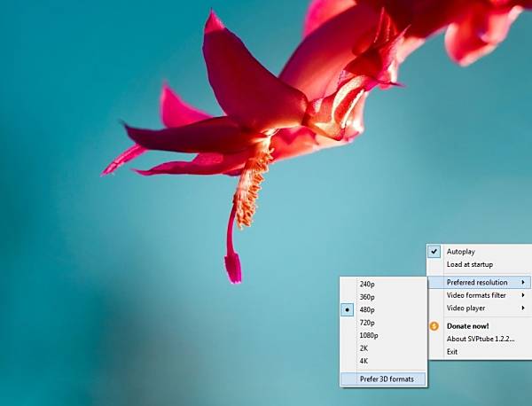Open the Preferred resolution submenu

[x=479, y=282]
